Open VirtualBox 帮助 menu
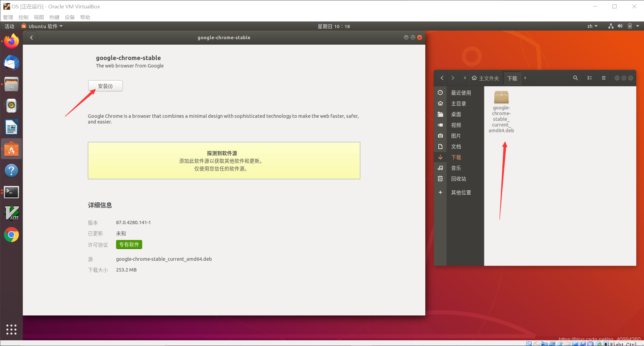This screenshot has width=644, height=346. coord(85,17)
